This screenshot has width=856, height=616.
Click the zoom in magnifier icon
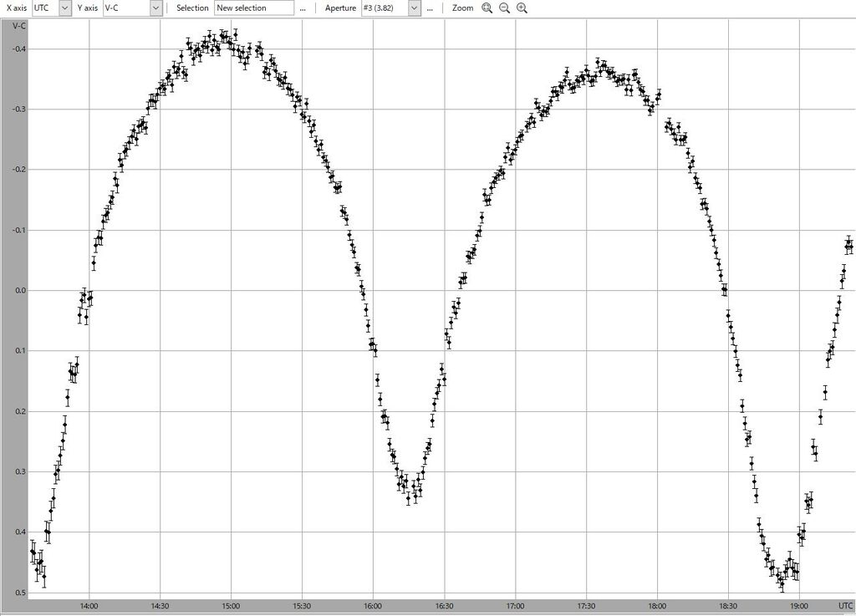[x=522, y=8]
